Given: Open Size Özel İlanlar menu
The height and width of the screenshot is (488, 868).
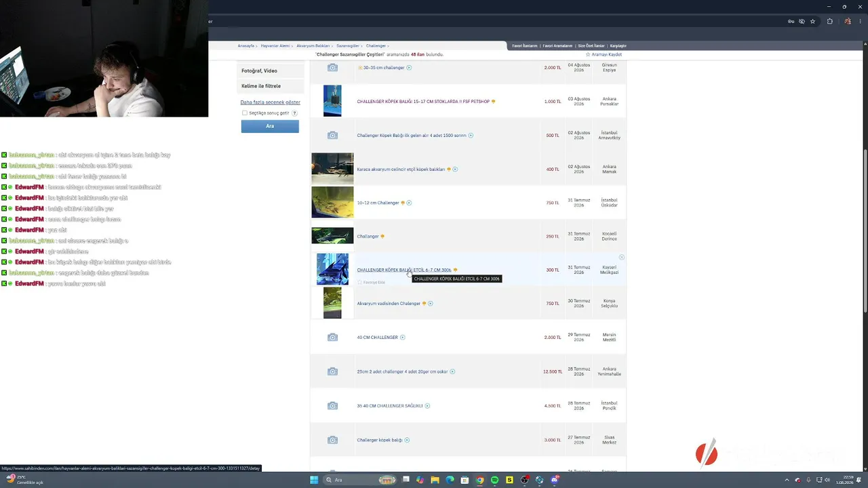Looking at the screenshot, I should (x=591, y=46).
